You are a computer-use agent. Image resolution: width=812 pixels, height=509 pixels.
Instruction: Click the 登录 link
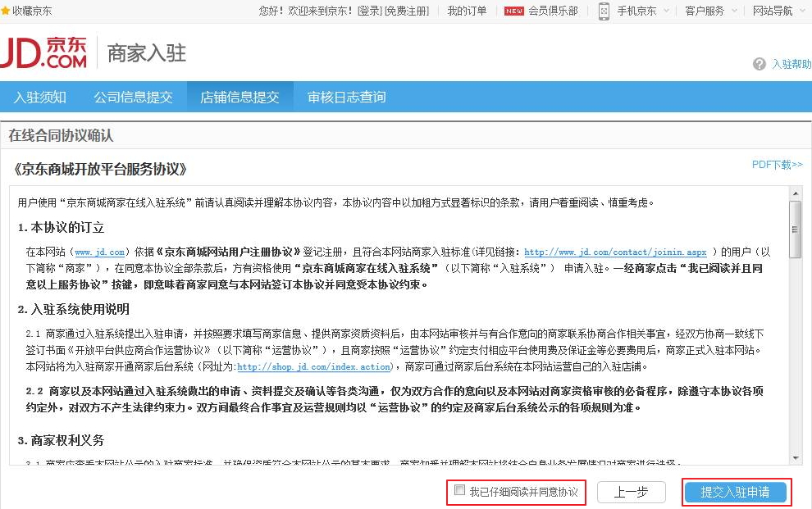[369, 11]
